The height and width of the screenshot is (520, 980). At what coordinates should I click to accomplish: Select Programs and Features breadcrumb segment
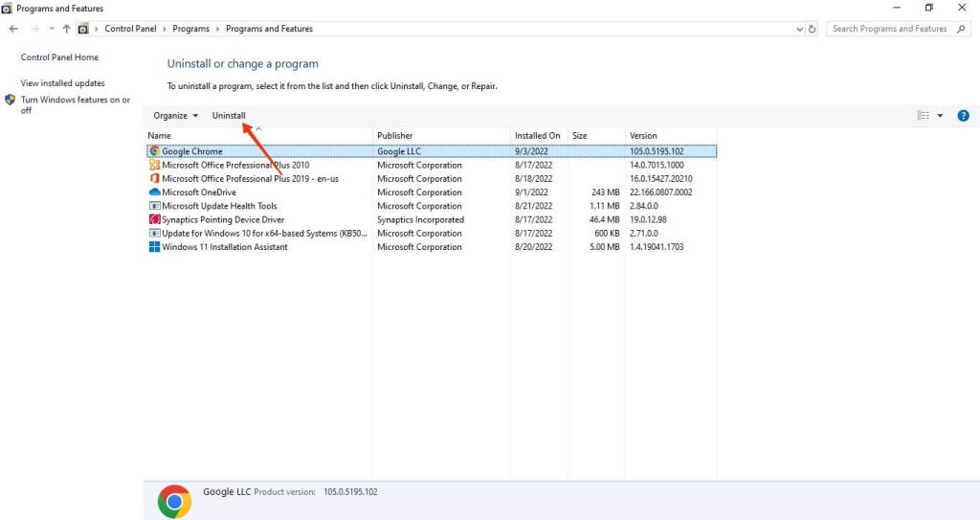click(269, 29)
